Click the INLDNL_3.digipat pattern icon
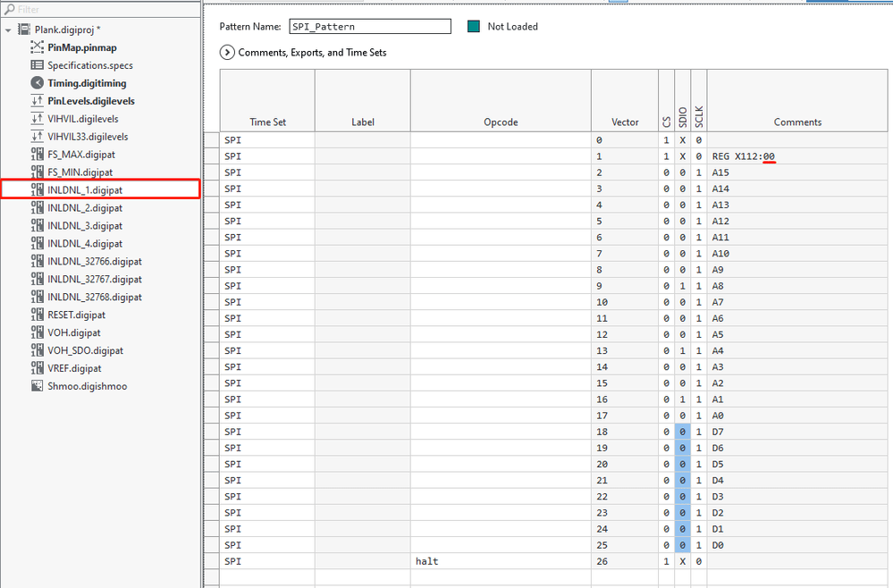The height and width of the screenshot is (588, 893). coord(37,225)
